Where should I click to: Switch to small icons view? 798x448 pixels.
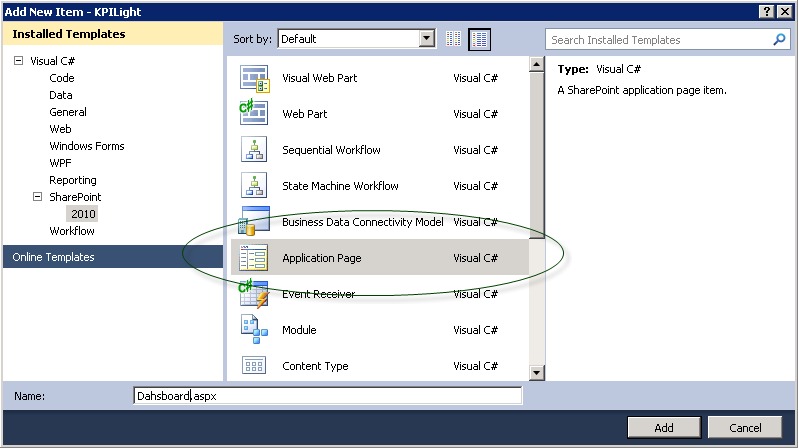pyautogui.click(x=453, y=39)
